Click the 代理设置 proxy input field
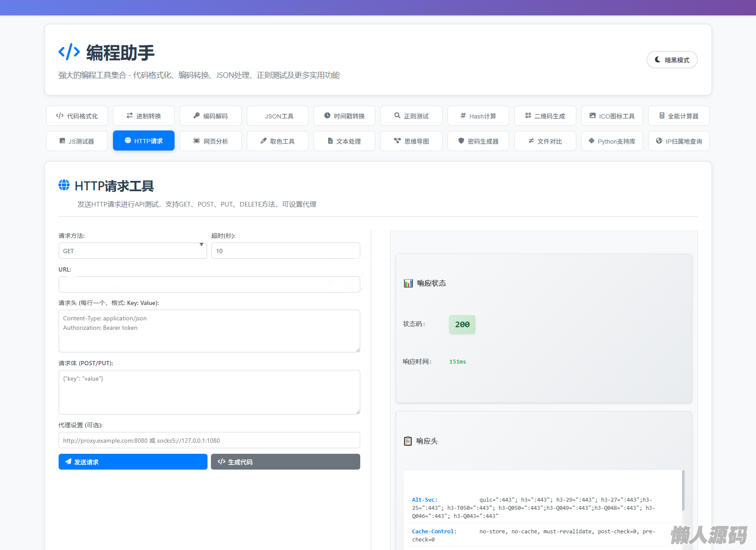This screenshot has height=550, width=756. coord(209,441)
